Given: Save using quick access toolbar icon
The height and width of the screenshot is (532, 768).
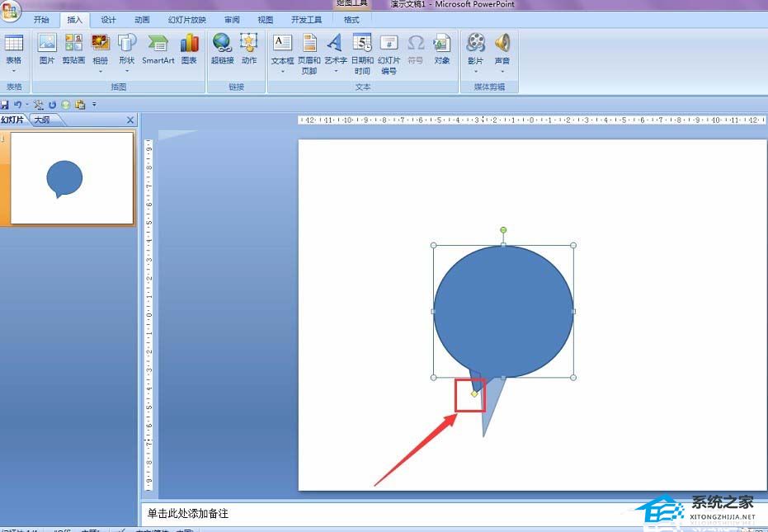Looking at the screenshot, I should click(4, 105).
